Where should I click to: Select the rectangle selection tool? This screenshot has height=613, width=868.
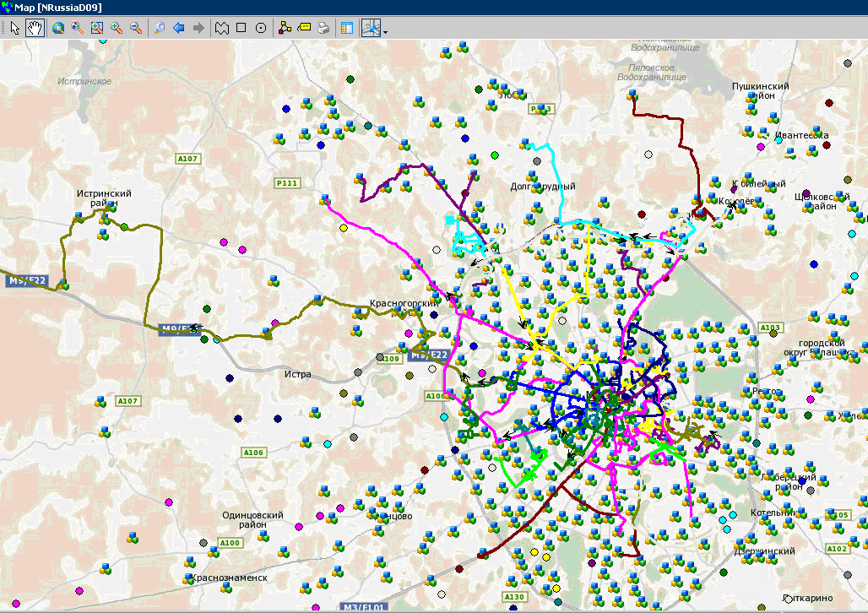point(241,28)
